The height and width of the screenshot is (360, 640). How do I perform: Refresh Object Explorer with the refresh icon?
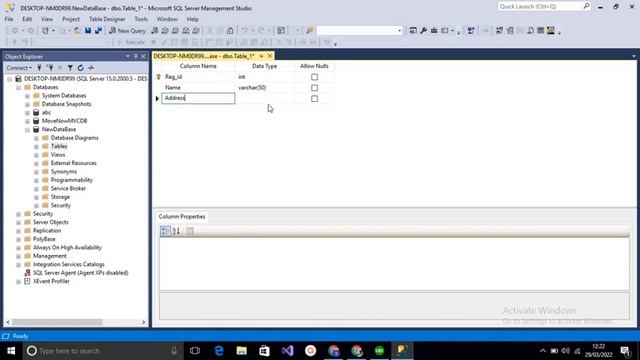tap(80, 68)
